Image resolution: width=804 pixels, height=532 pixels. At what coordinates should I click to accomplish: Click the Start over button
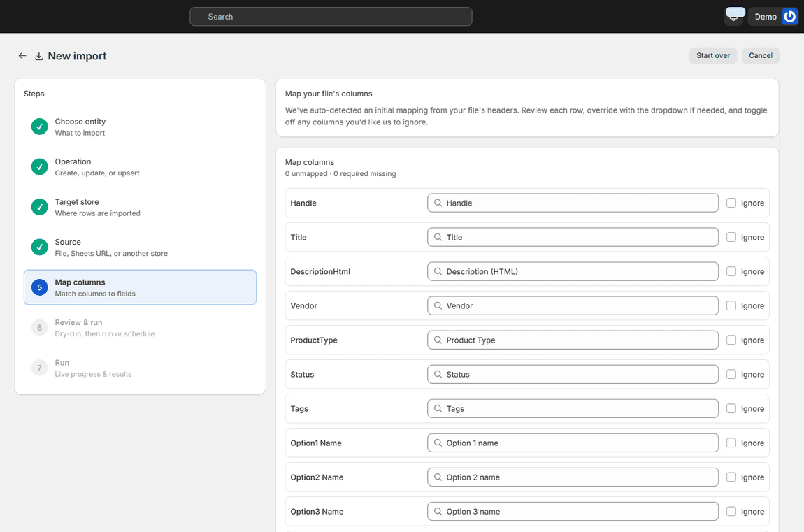(712, 55)
